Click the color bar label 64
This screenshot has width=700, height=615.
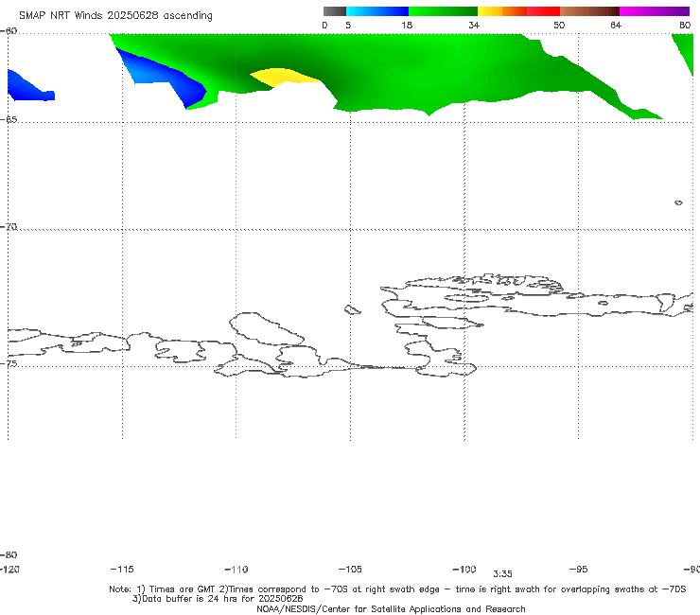pos(616,26)
